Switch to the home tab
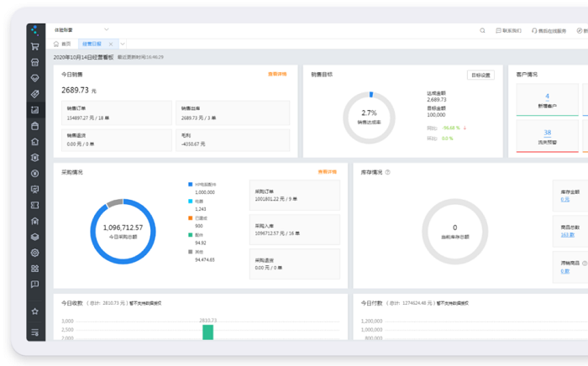Screen dimensions: 588x366 point(62,44)
